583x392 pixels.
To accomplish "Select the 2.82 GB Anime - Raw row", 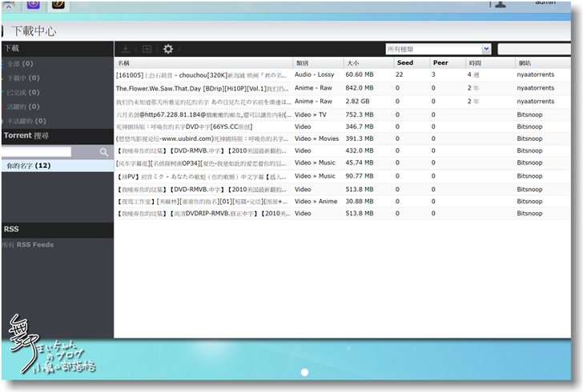I will tap(343, 102).
